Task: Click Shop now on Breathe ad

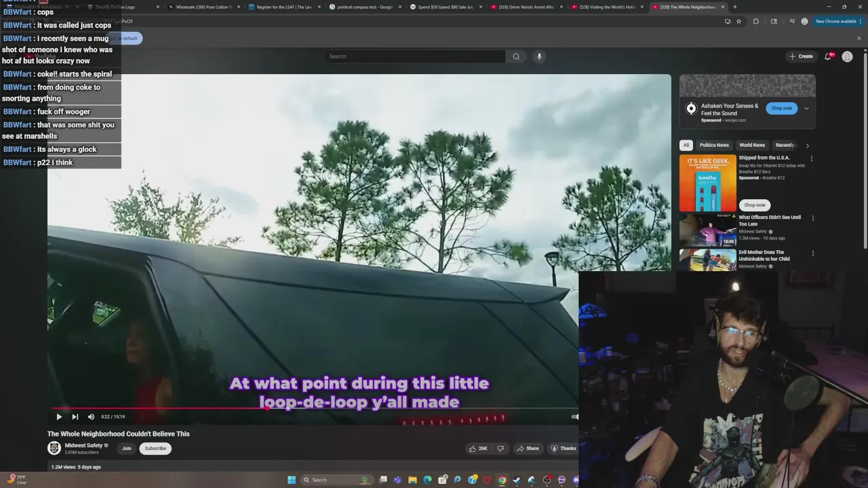Action: [755, 205]
